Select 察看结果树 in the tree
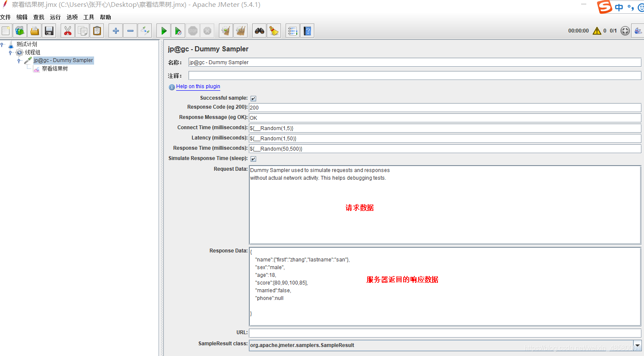The height and width of the screenshot is (356, 644). click(x=55, y=68)
